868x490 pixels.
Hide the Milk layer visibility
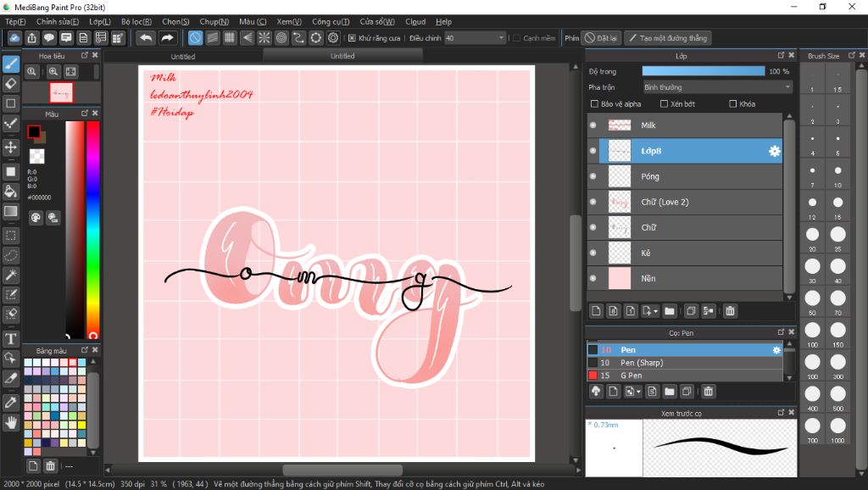click(x=593, y=125)
